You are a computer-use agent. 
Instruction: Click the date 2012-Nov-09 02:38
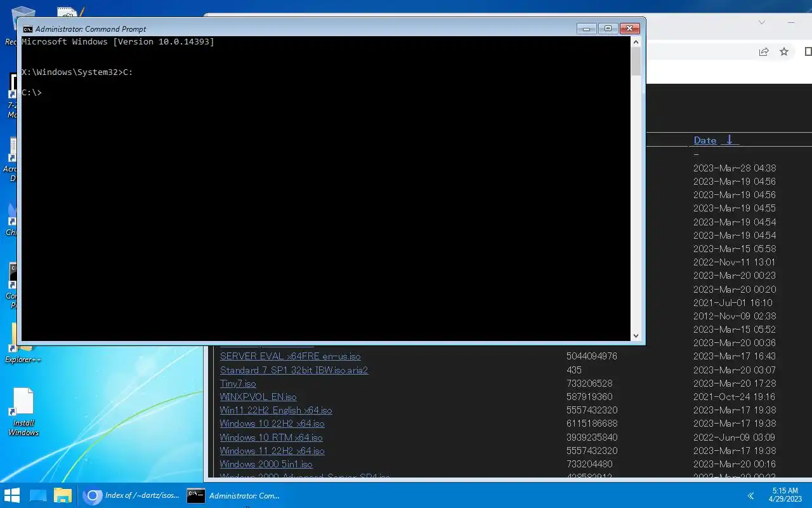click(x=735, y=316)
